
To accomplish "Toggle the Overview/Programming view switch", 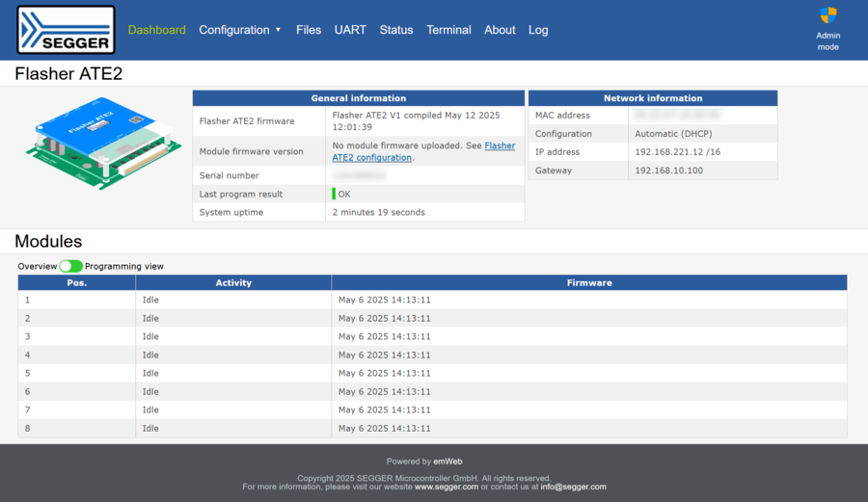I will click(x=70, y=266).
